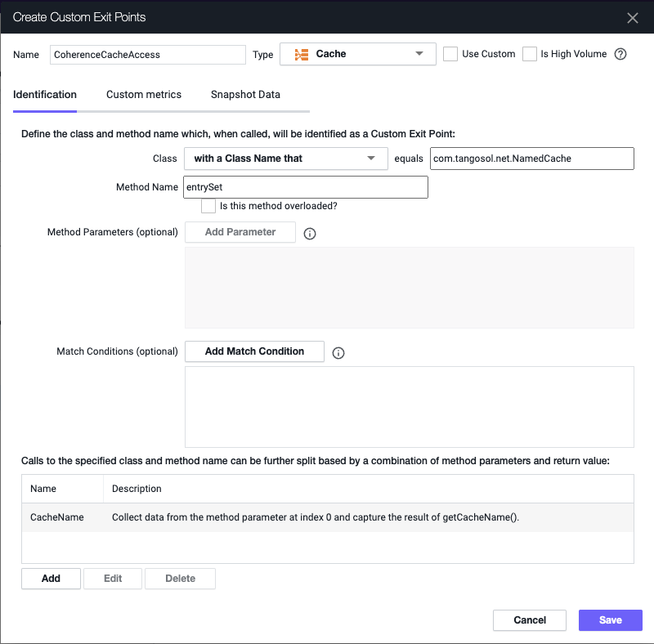
Task: Check the Is this method overloaded box
Action: pyautogui.click(x=208, y=206)
